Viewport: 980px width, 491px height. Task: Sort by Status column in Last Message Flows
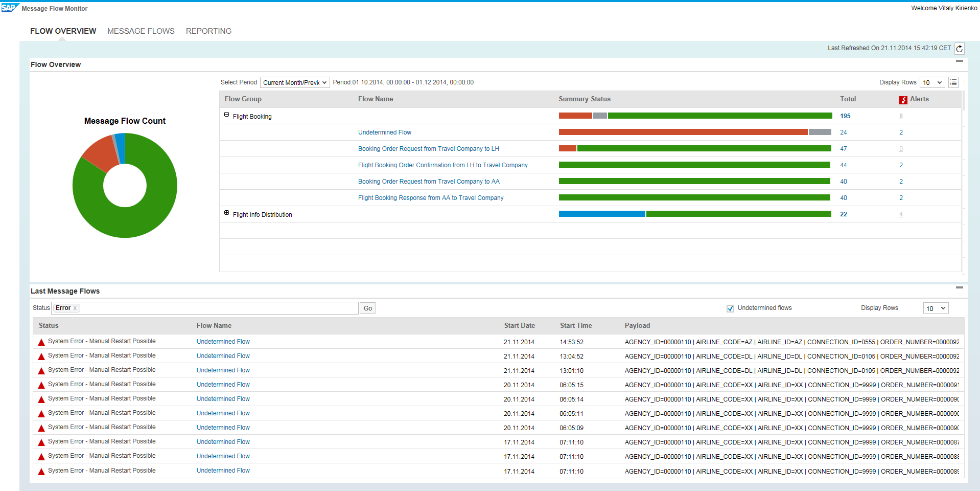49,326
